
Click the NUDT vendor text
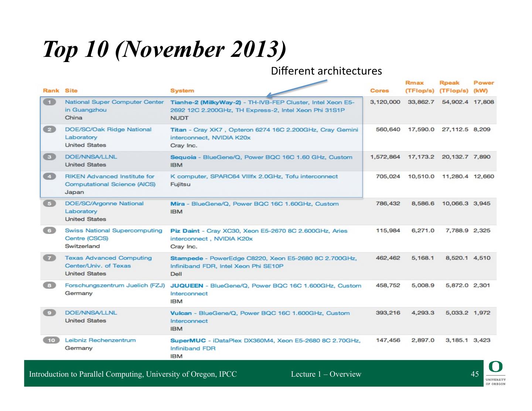(x=179, y=118)
